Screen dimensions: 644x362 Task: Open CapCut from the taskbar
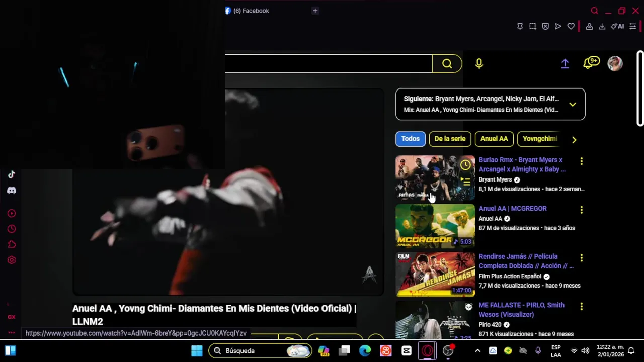407,351
